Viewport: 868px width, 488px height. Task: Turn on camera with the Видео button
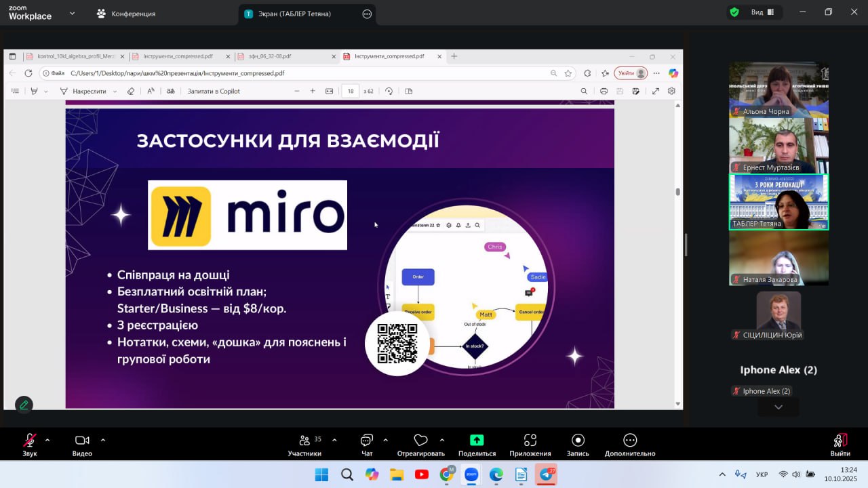[82, 441]
